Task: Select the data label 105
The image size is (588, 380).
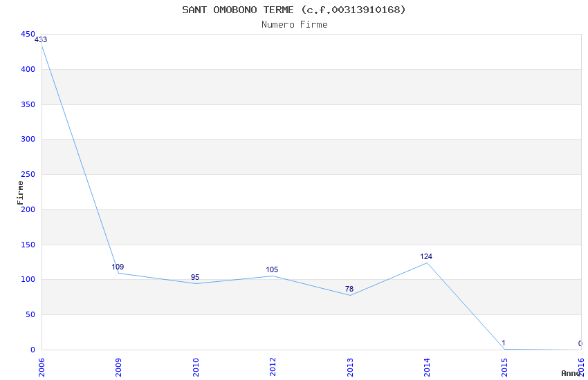Action: coord(272,269)
